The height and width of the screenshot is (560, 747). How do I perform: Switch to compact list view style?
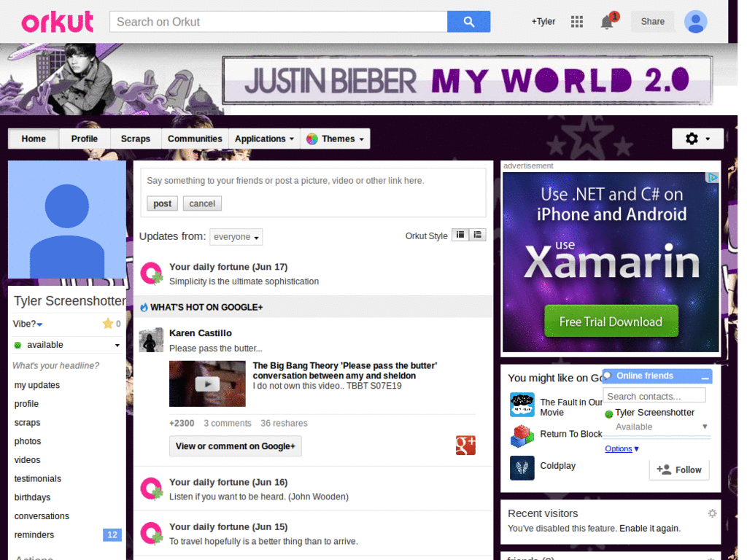460,235
